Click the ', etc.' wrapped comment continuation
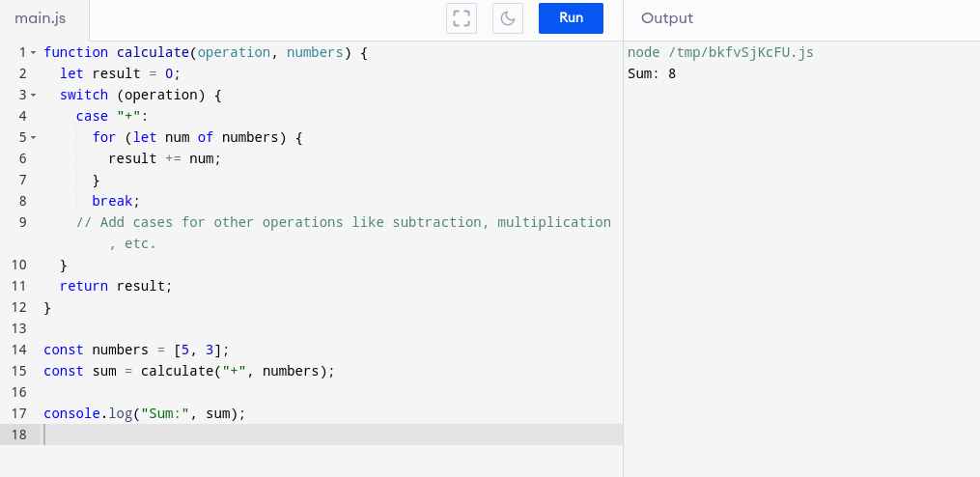980x477 pixels. pos(132,244)
